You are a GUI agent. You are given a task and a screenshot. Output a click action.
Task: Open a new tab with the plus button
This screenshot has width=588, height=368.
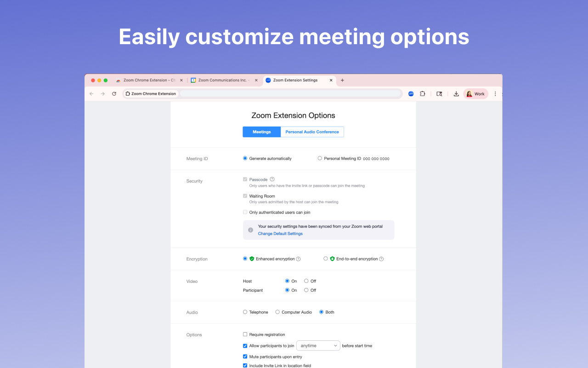(x=342, y=80)
